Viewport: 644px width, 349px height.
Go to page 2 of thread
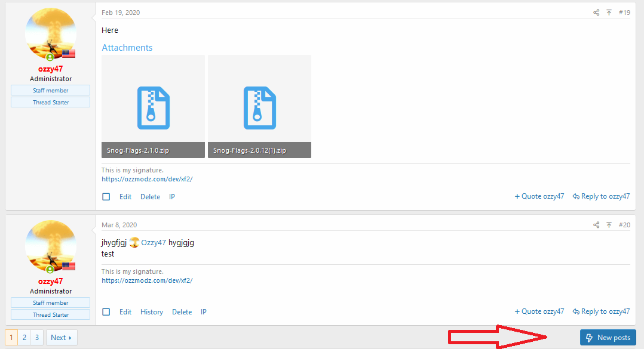24,338
